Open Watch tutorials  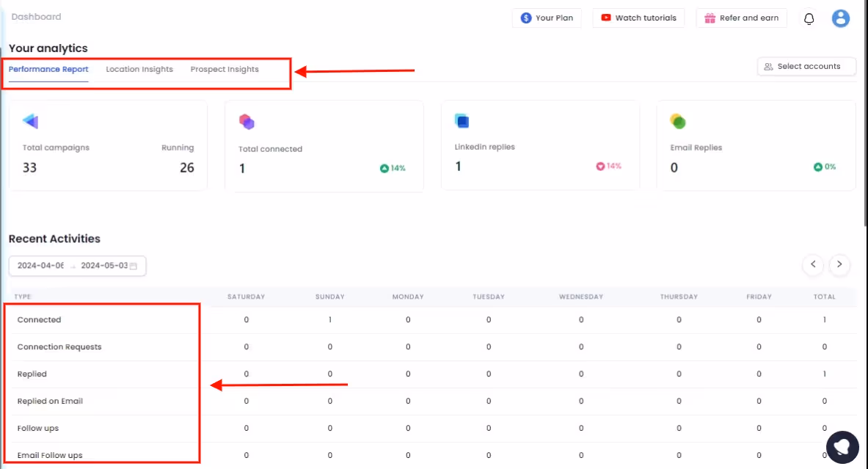[x=638, y=18]
